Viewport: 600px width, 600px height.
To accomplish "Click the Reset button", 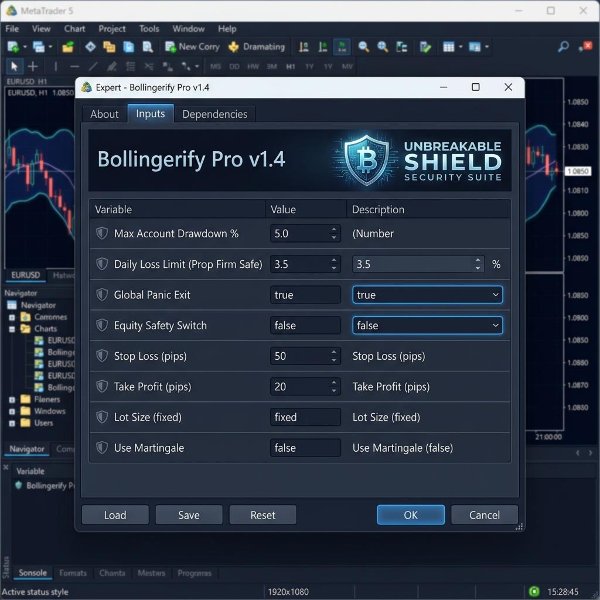I will (x=262, y=515).
